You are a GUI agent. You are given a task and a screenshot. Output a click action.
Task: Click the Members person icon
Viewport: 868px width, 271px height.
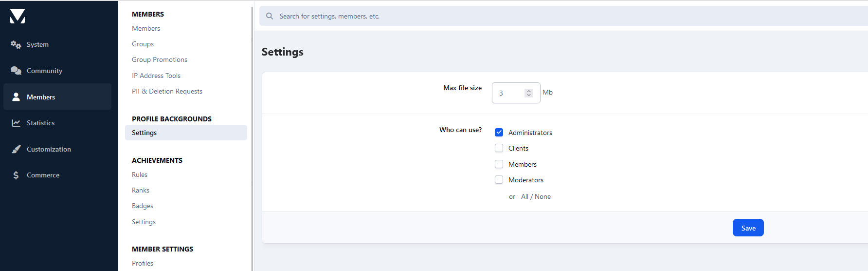pyautogui.click(x=16, y=97)
